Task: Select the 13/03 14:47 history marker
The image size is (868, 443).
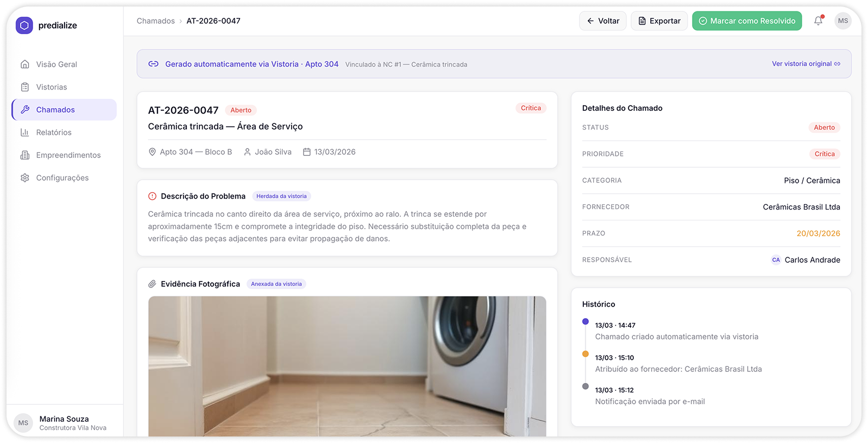Action: point(585,321)
